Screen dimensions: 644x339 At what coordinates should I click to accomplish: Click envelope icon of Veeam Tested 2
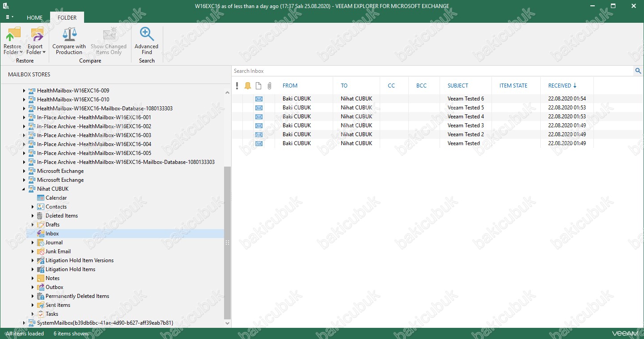pyautogui.click(x=259, y=134)
